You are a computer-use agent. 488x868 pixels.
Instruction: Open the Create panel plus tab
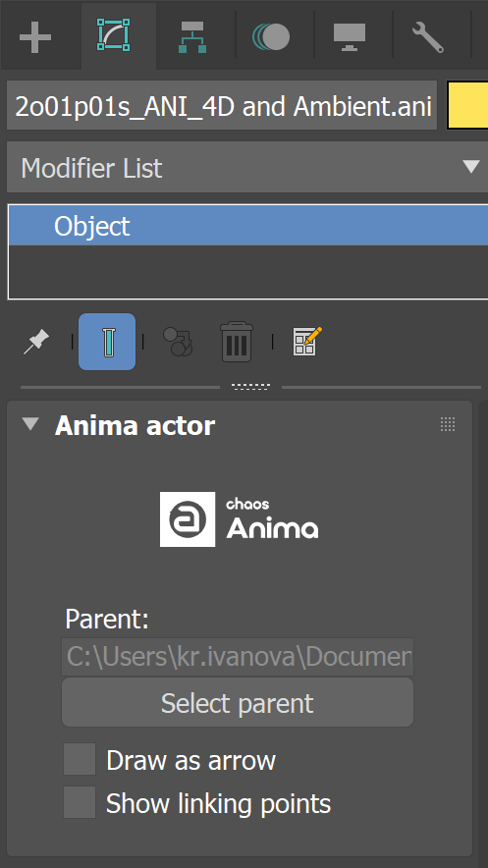tap(35, 37)
